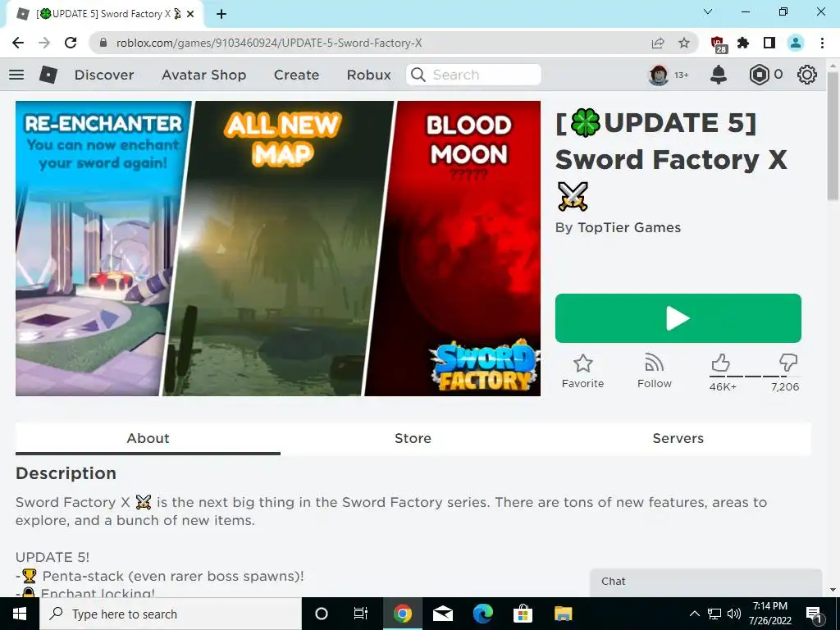Image resolution: width=840 pixels, height=630 pixels.
Task: Open the notifications bell
Action: click(x=719, y=75)
